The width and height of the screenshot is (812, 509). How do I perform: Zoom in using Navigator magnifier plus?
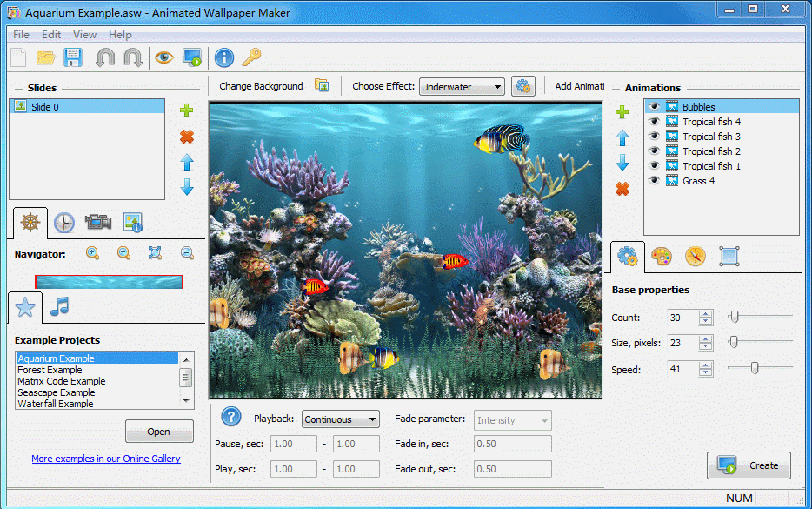[x=92, y=253]
